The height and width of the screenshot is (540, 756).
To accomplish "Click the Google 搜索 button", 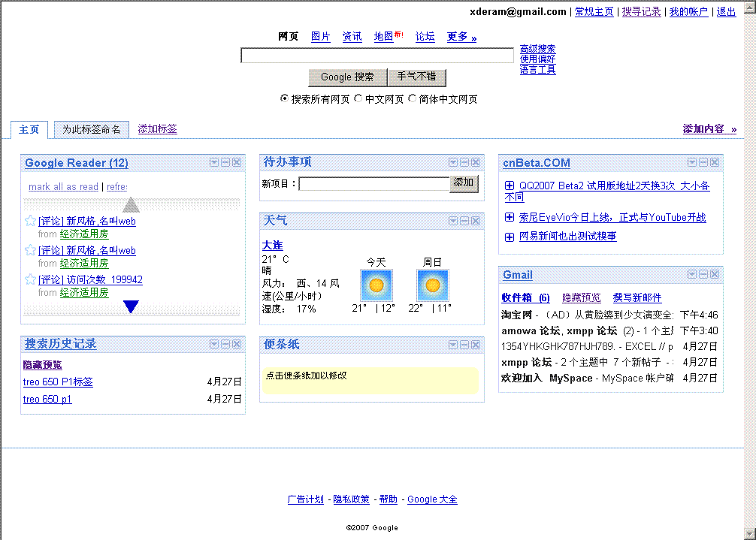I will [347, 77].
